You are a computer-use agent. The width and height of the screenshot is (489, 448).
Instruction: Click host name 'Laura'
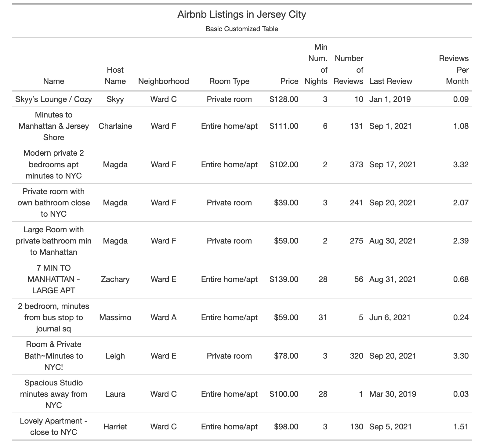pyautogui.click(x=115, y=394)
